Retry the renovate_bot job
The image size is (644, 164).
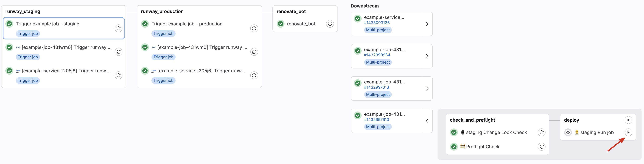click(330, 24)
